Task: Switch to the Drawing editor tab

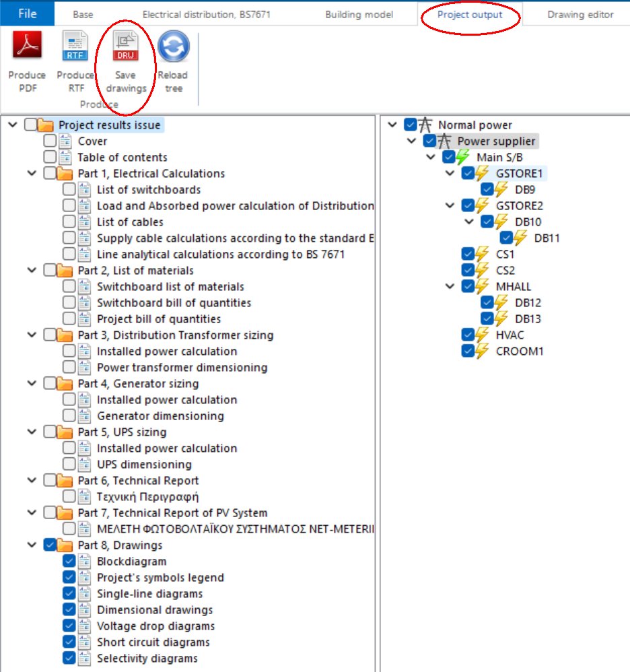Action: [x=580, y=13]
